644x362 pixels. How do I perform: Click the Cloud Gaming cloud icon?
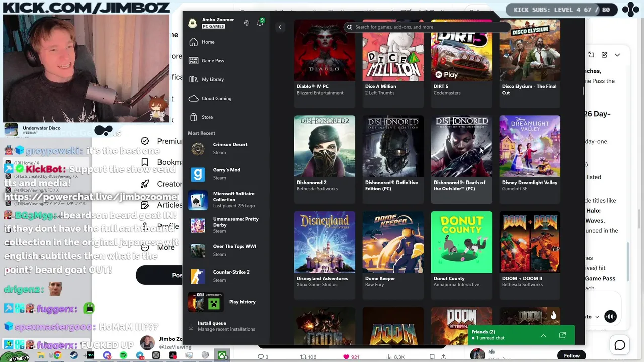[193, 99]
